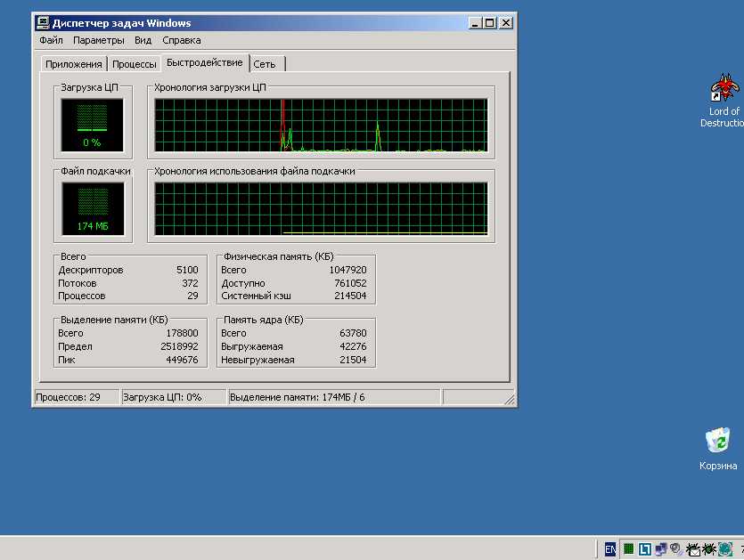Click the black spider tray icon
744x560 pixels.
click(708, 549)
